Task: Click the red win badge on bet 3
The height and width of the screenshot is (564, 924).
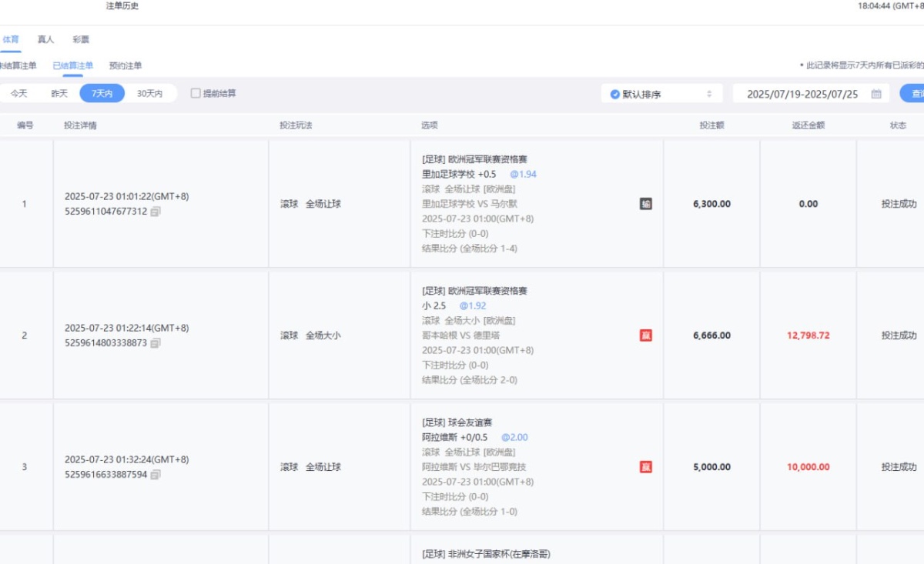Action: [x=645, y=467]
